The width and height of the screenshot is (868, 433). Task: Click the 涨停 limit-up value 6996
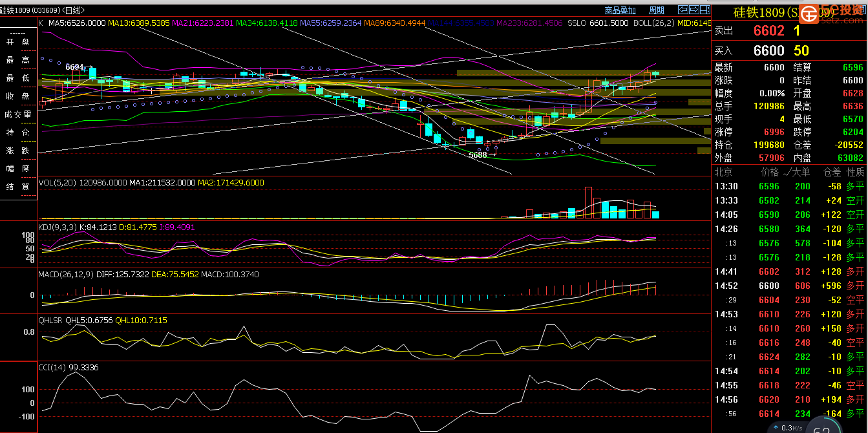click(774, 132)
